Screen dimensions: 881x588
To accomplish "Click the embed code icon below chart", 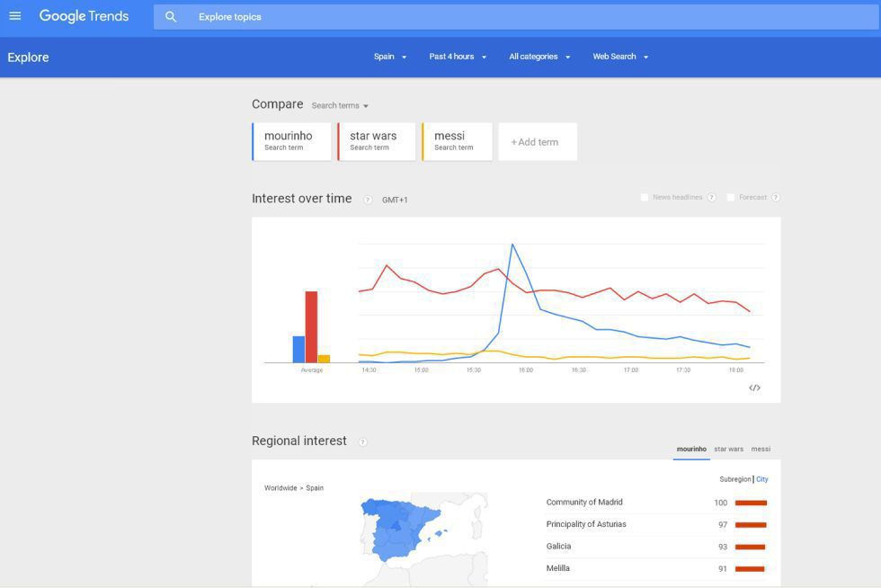I will click(x=754, y=388).
